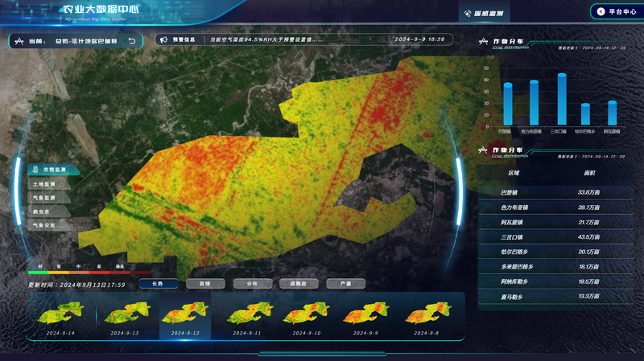Click the green 好 legend swatch
This screenshot has height=361, width=644.
(x=38, y=273)
